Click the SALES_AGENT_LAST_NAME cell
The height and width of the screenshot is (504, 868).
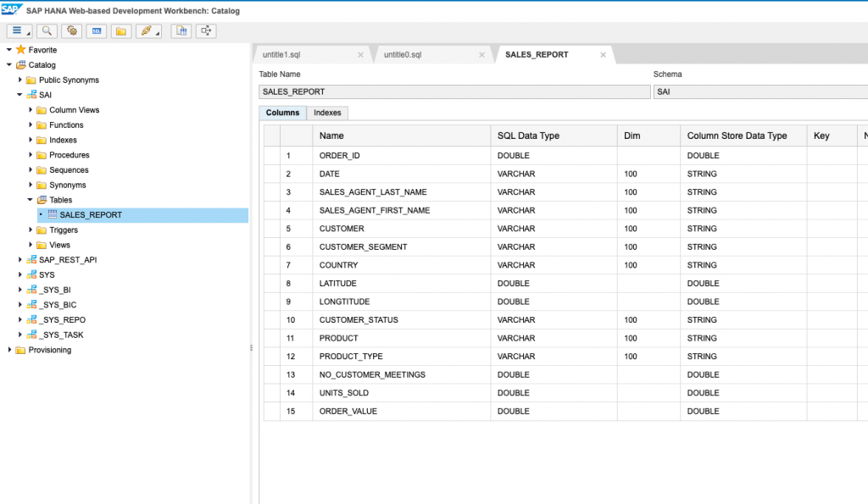401,192
